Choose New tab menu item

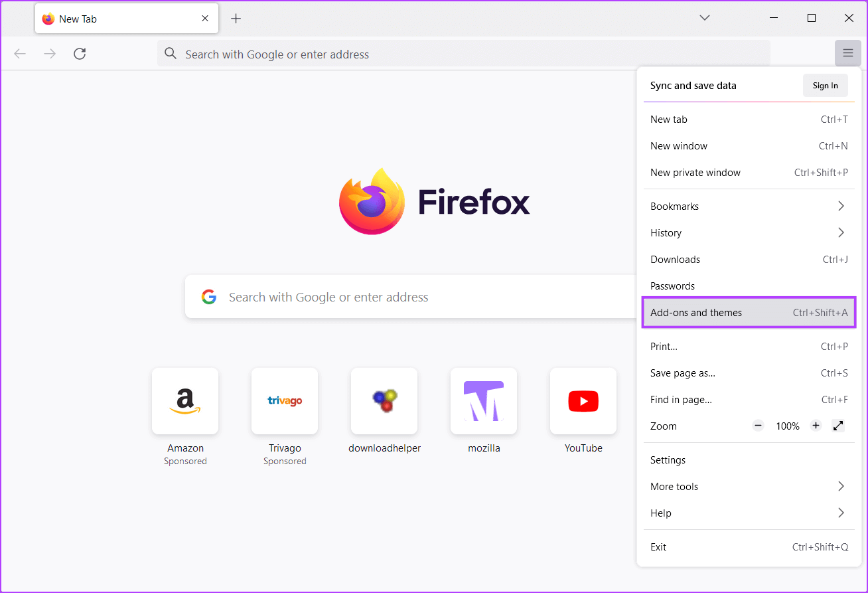749,120
